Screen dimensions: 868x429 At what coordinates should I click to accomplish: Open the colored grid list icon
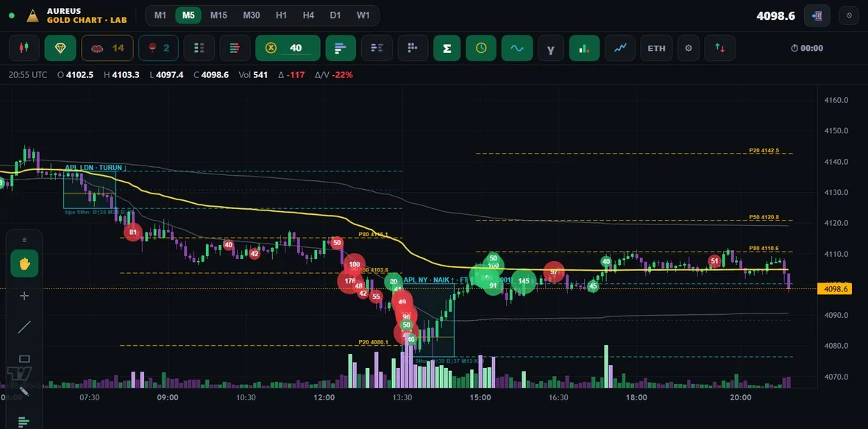[x=199, y=48]
